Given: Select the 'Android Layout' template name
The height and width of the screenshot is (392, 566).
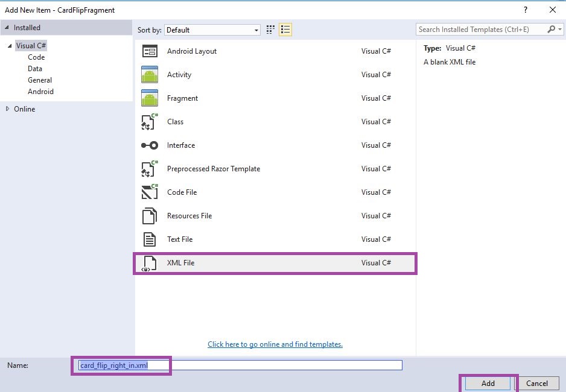Looking at the screenshot, I should coord(192,51).
